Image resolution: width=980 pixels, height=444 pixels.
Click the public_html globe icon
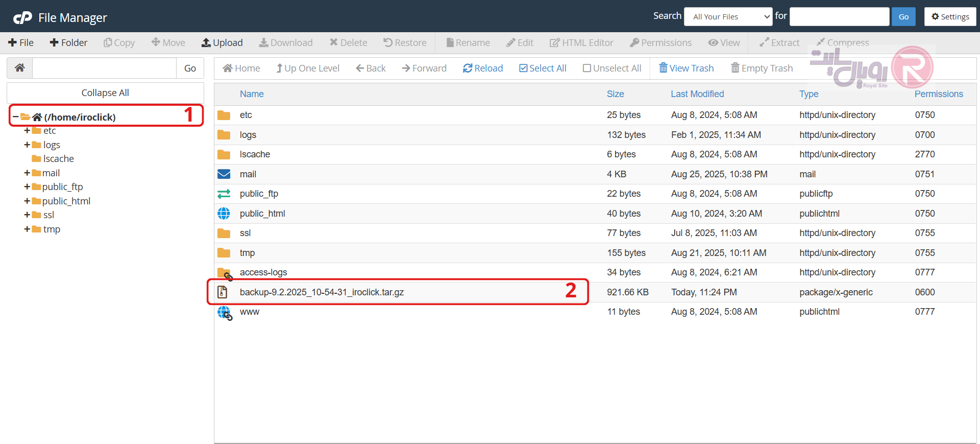[224, 214]
